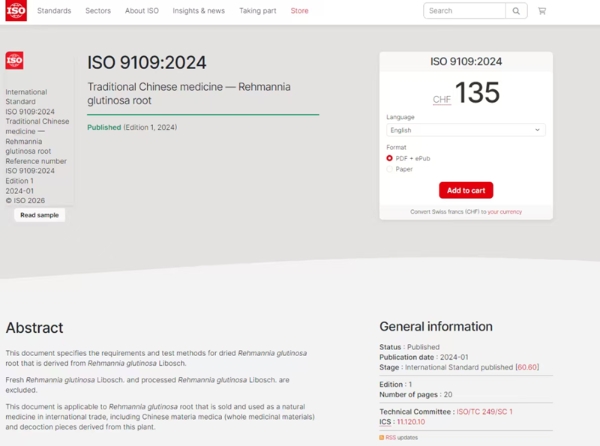Open the your currency conversion link
600x446 pixels.
pyautogui.click(x=505, y=212)
